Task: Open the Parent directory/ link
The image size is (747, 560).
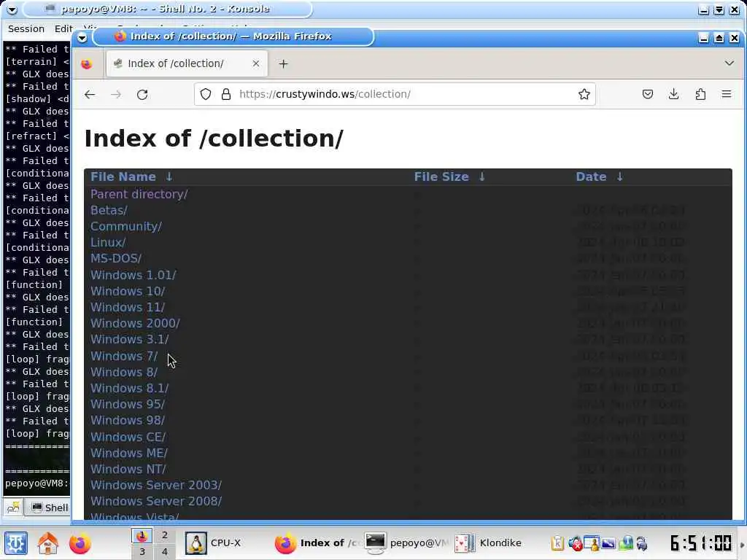Action: pyautogui.click(x=139, y=194)
